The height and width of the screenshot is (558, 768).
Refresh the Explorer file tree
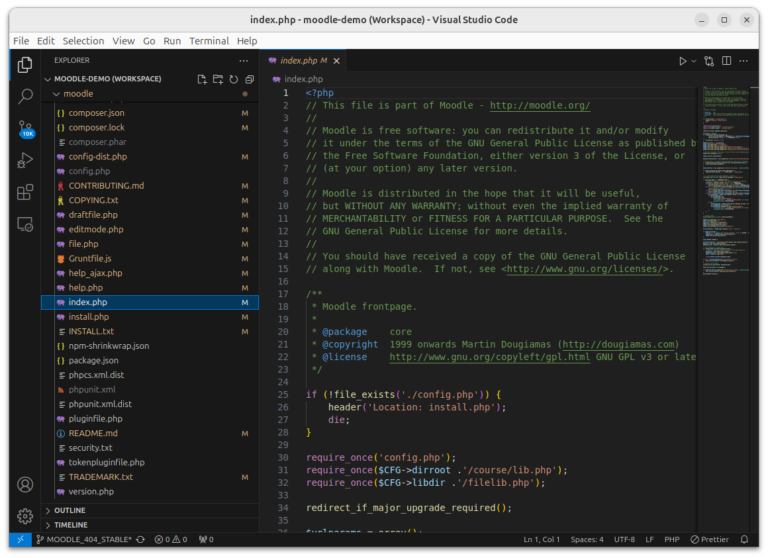point(234,79)
